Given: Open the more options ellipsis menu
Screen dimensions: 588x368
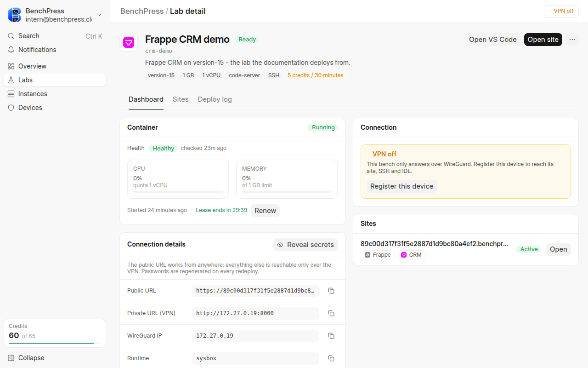Looking at the screenshot, I should tap(572, 40).
